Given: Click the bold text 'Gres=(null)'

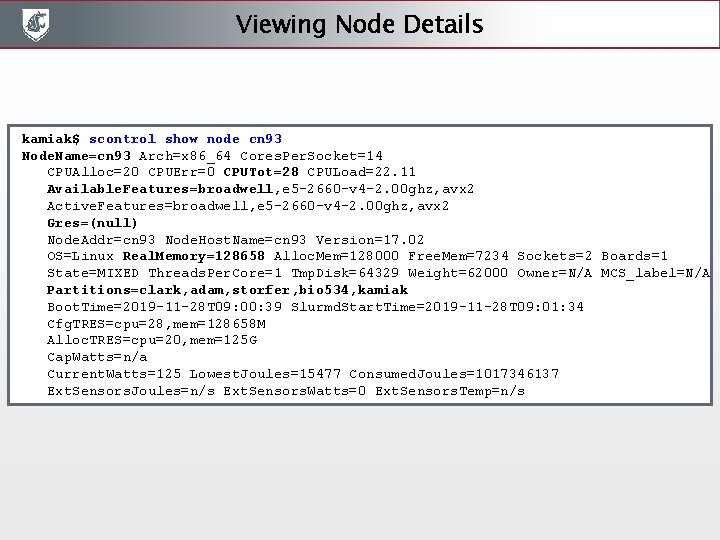Looking at the screenshot, I should (92, 223).
